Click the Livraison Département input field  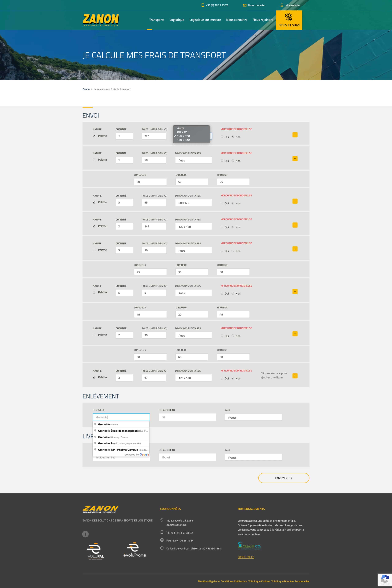[187, 457]
